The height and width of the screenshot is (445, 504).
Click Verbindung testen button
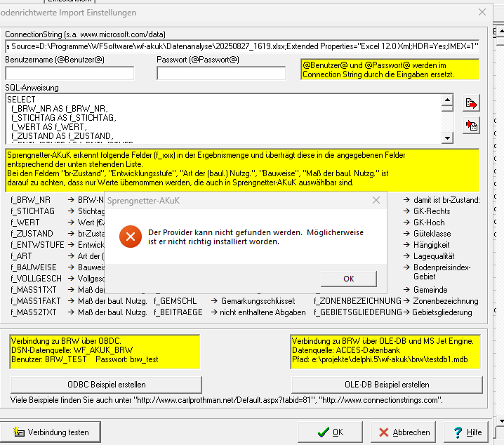[51, 432]
